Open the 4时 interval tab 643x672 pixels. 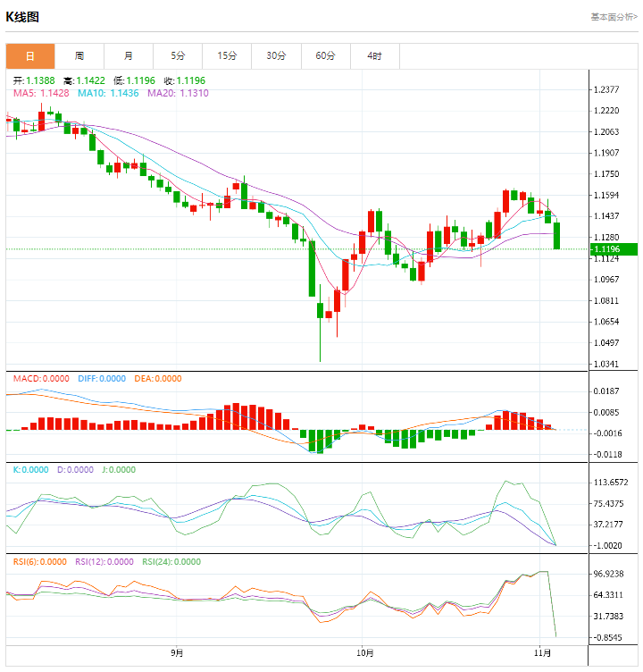(x=375, y=56)
